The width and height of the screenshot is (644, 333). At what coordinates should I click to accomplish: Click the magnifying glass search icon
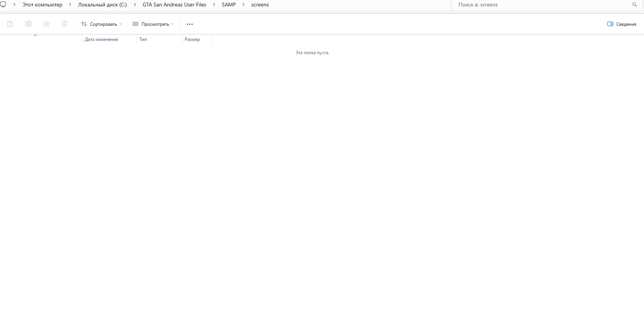(635, 5)
